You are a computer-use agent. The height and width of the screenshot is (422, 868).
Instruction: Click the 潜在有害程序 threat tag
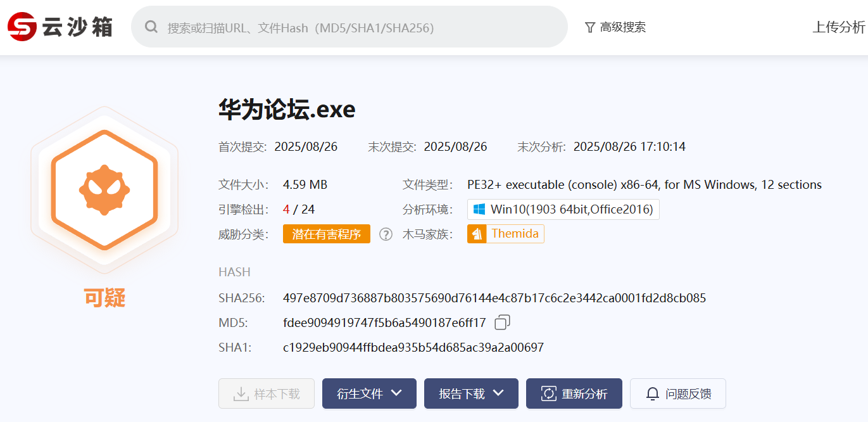(327, 234)
